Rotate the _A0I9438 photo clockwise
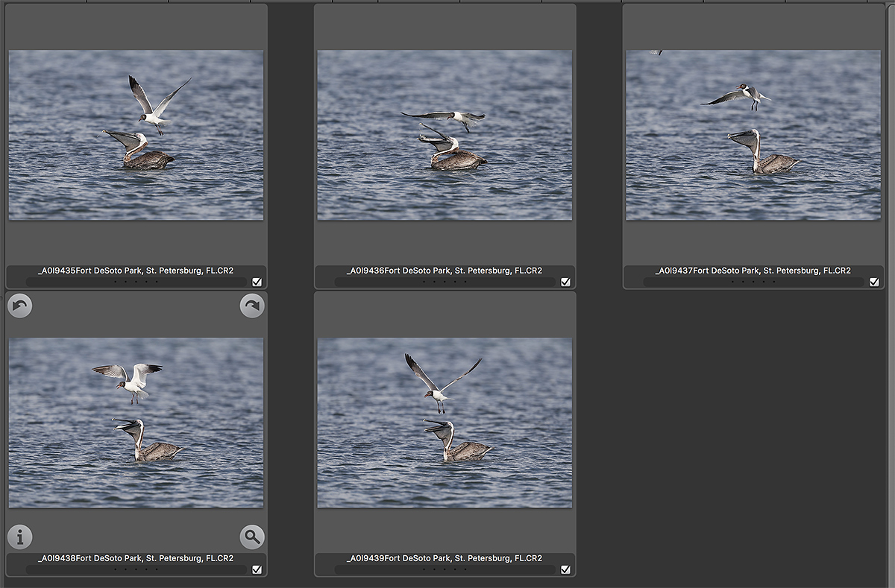The width and height of the screenshot is (895, 588). coord(252,306)
